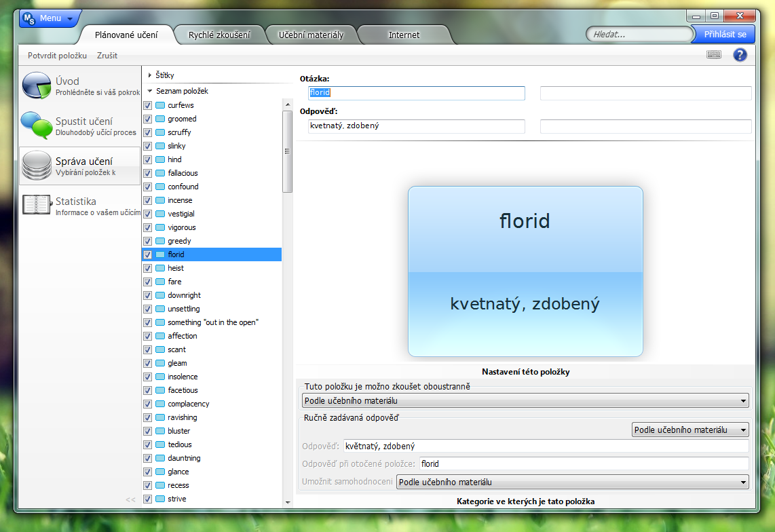Screen dimensions: 775x532
Task: Uncheck the 'tedious' item checkbox
Action: pyautogui.click(x=148, y=444)
